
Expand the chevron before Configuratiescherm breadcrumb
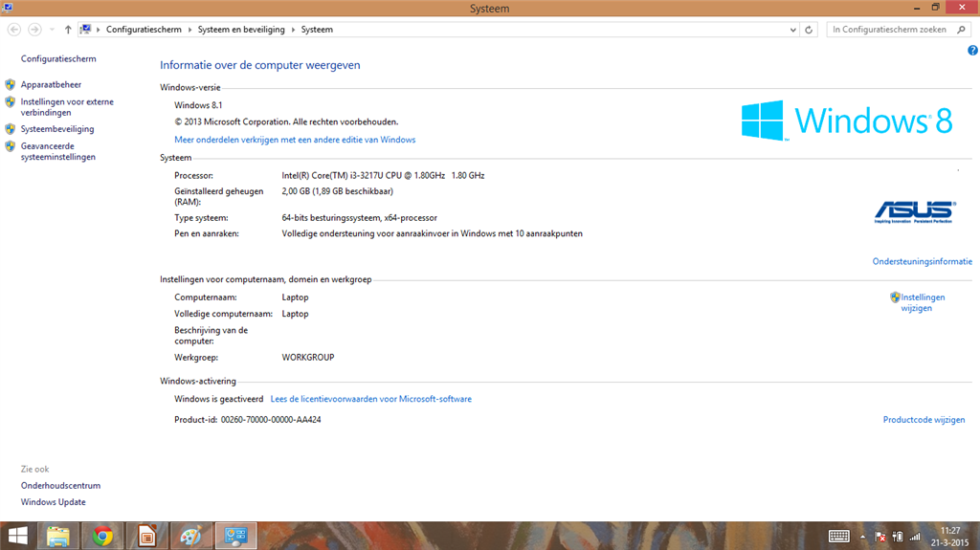[x=99, y=30]
